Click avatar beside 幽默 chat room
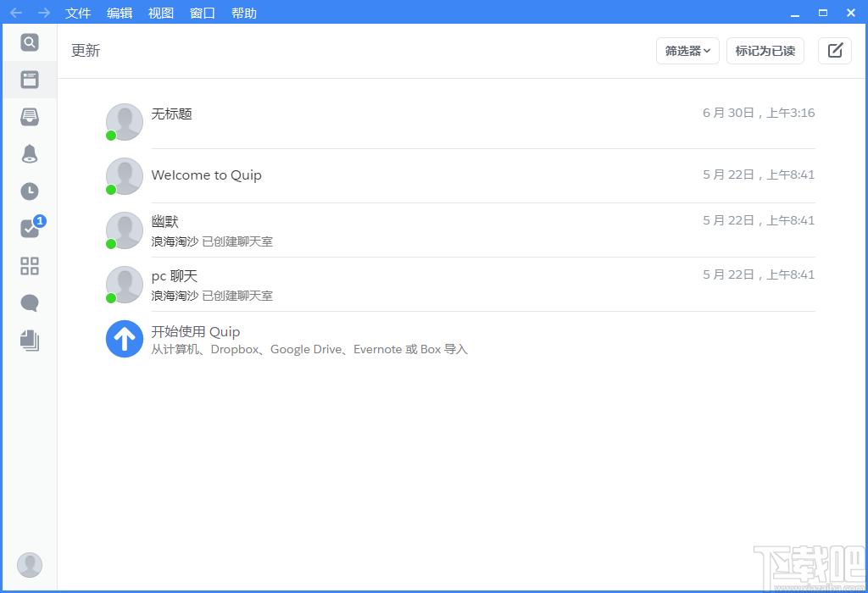The image size is (868, 593). click(125, 230)
